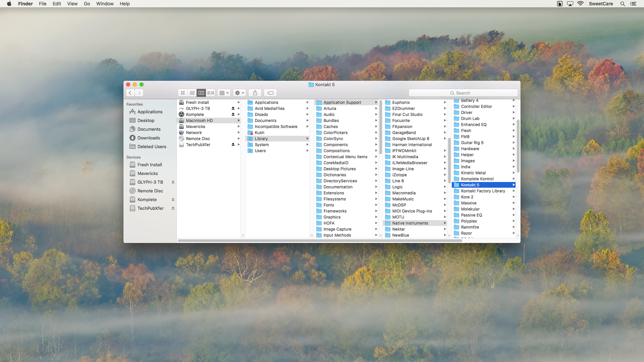Expand the iZotope folder arrow
Image resolution: width=644 pixels, height=362 pixels.
click(x=445, y=175)
